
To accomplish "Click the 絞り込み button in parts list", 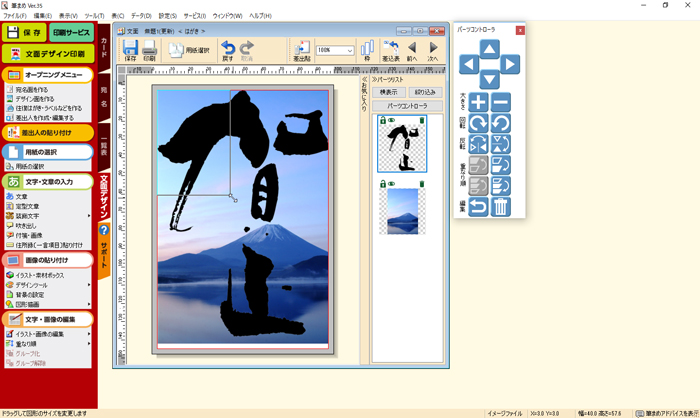I will (424, 92).
